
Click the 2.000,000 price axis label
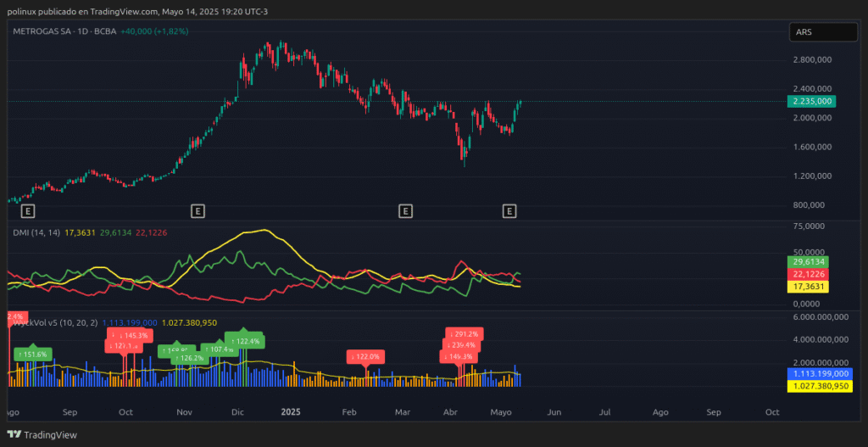pos(813,118)
